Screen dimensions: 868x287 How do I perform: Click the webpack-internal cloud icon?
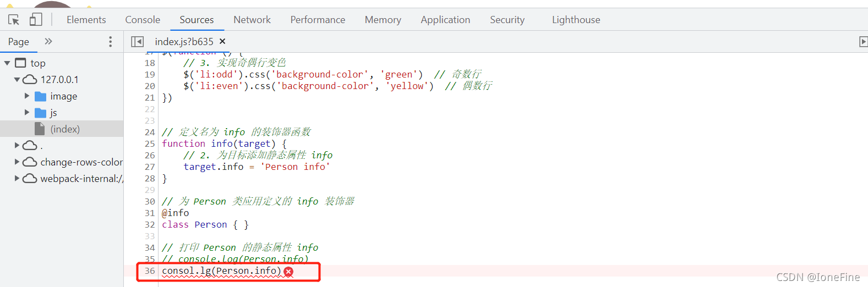(x=30, y=178)
